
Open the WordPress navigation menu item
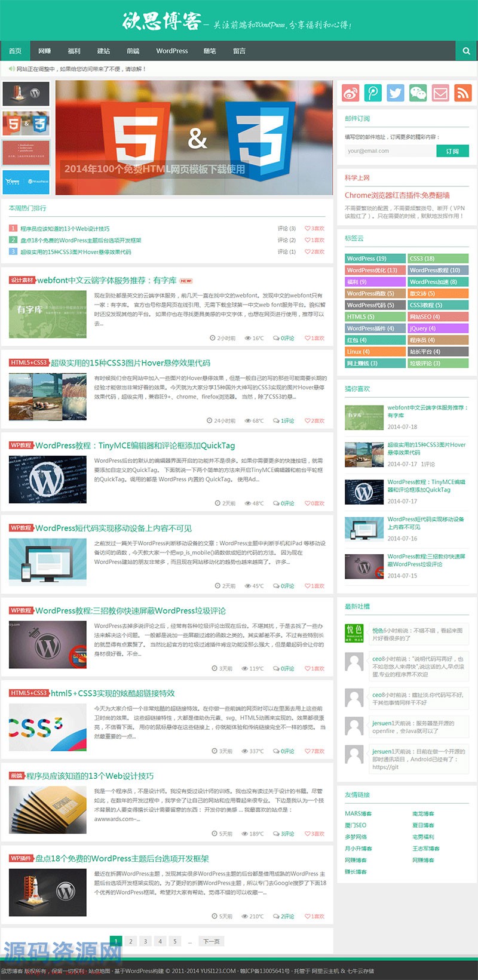[172, 51]
